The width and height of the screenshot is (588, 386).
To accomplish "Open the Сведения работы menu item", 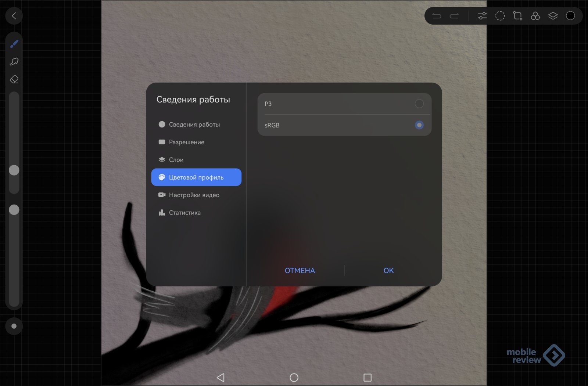I will click(196, 125).
